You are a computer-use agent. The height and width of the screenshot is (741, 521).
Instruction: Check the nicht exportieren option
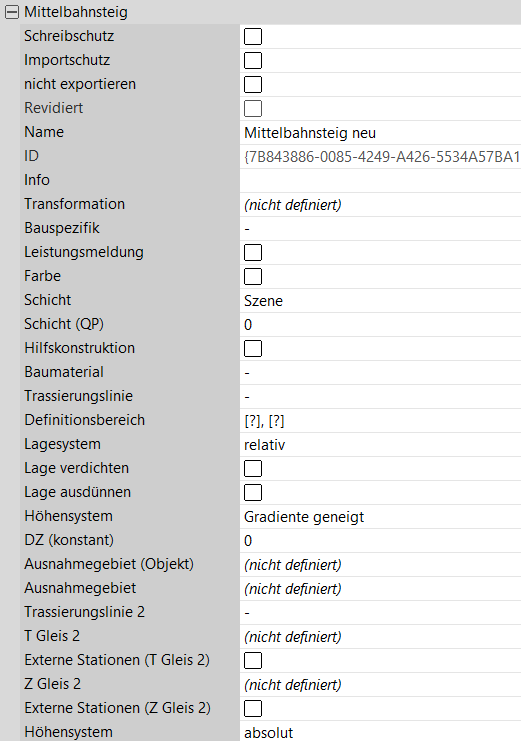[253, 85]
